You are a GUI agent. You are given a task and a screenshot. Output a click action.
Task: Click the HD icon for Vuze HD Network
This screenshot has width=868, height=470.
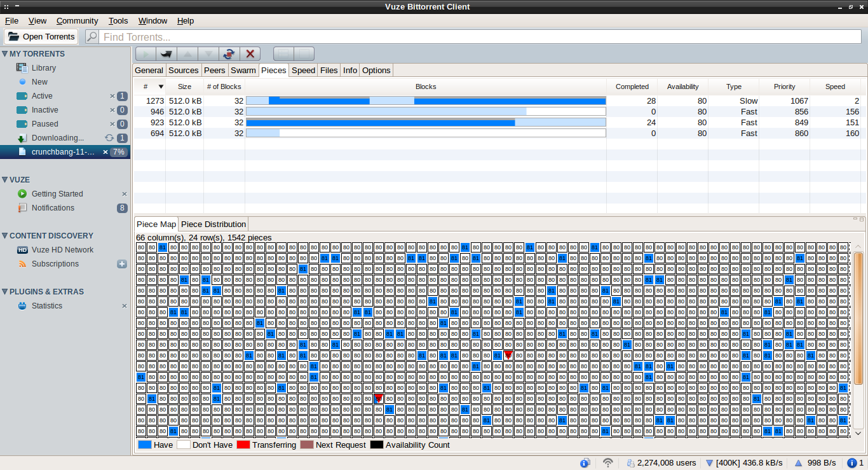(22, 250)
